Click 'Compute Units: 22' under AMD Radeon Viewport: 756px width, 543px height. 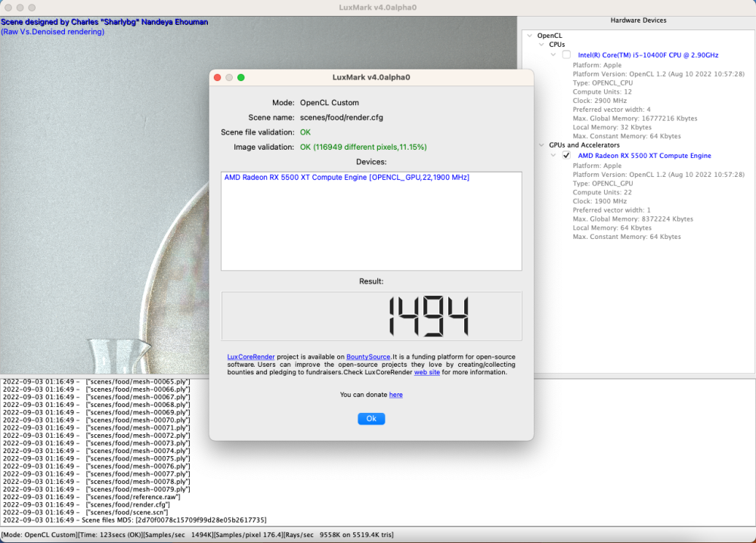(602, 192)
